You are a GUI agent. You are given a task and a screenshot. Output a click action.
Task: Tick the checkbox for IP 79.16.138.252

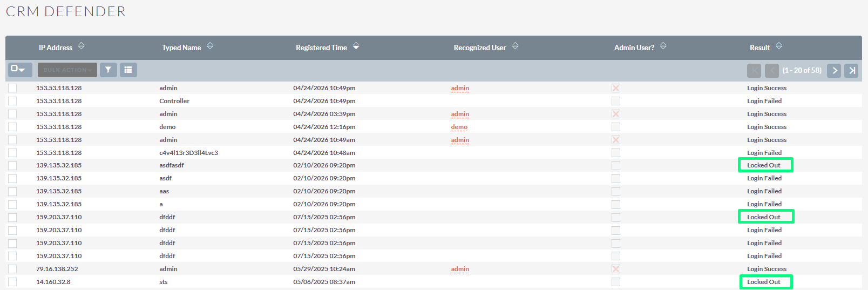point(12,269)
